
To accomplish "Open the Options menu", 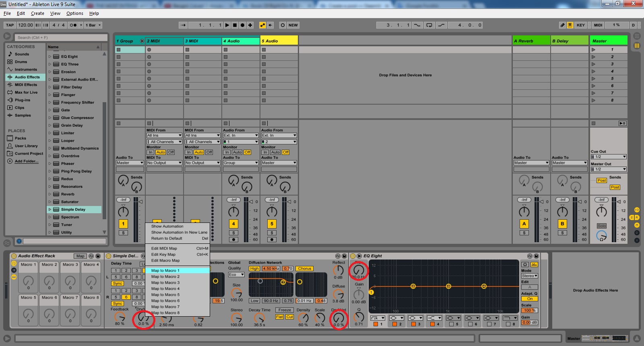I will point(75,13).
